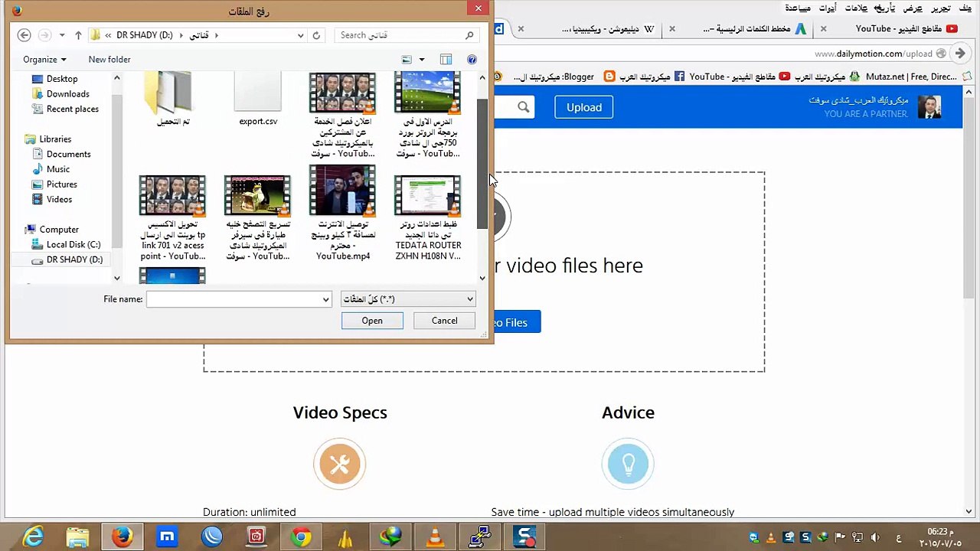The width and height of the screenshot is (980, 551).
Task: Select the export.csv file
Action: coord(258,99)
